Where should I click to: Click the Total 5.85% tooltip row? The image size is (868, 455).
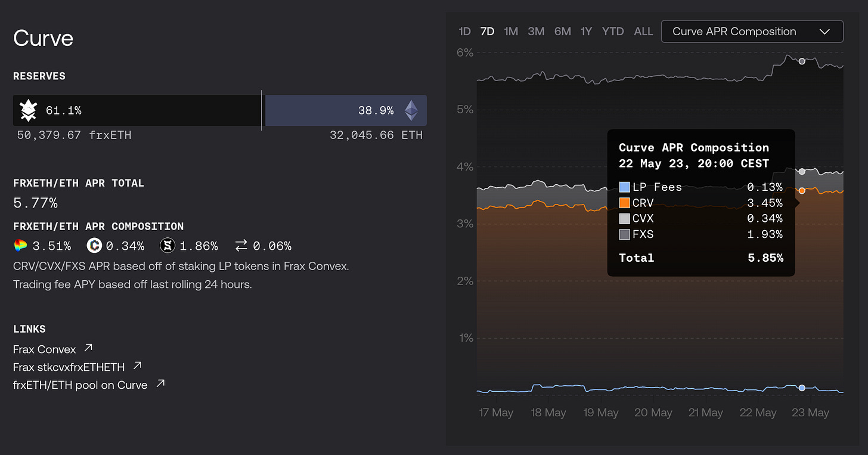pos(701,258)
